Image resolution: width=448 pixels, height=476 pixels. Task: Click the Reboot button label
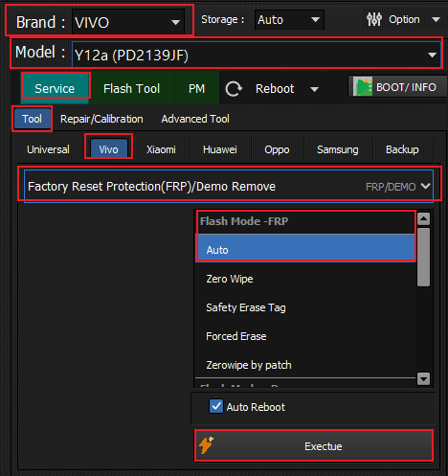click(275, 88)
